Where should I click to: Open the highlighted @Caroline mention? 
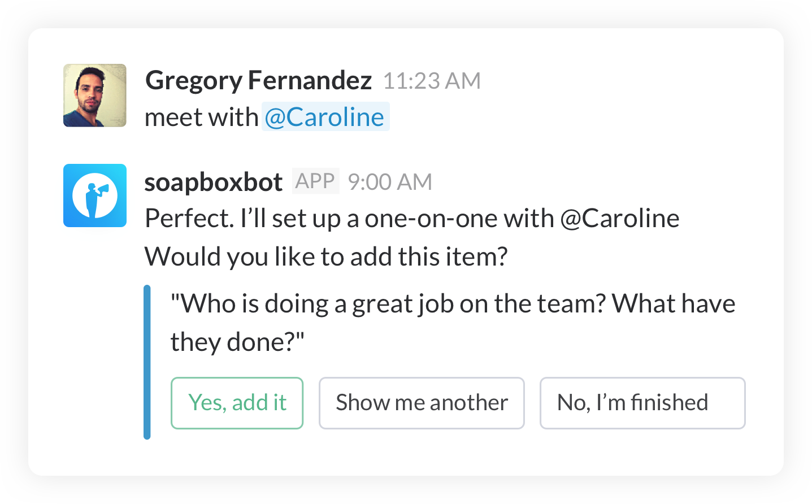tap(325, 117)
